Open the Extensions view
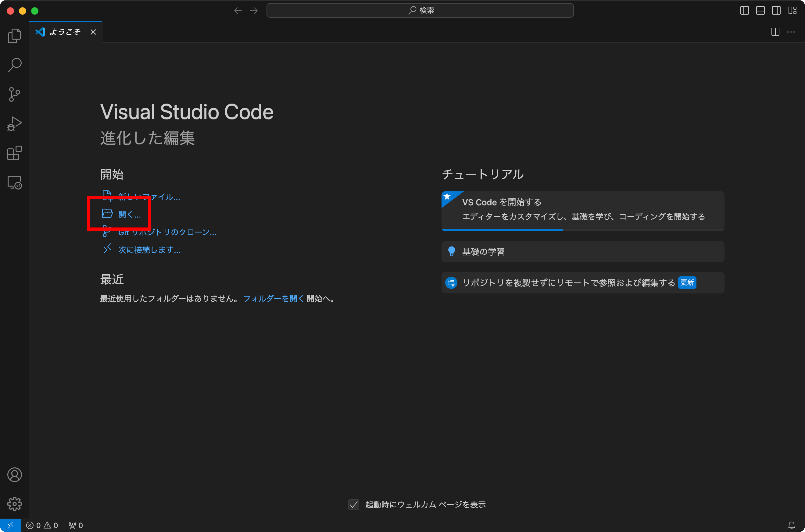The height and width of the screenshot is (532, 805). (x=14, y=153)
